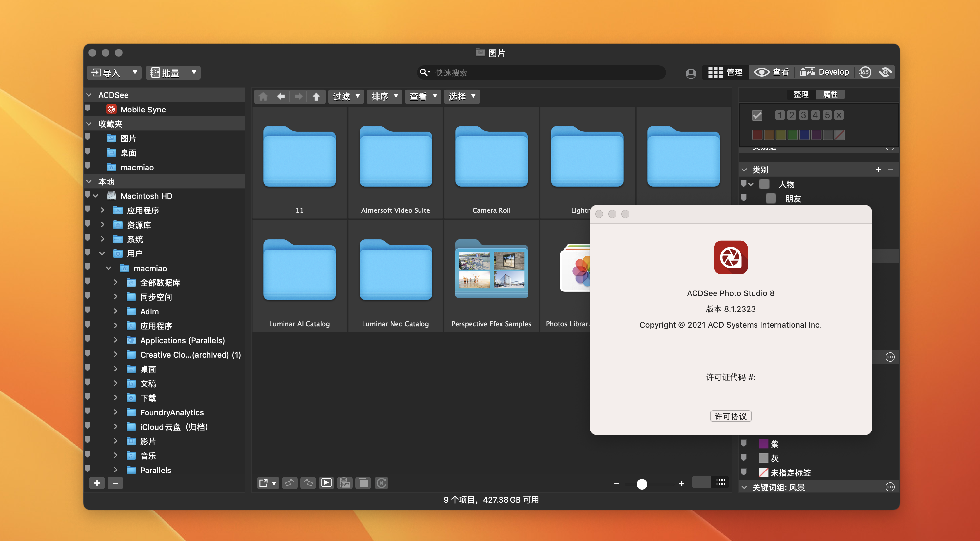This screenshot has height=541, width=980.
Task: Switch to Develop mode
Action: pos(824,72)
